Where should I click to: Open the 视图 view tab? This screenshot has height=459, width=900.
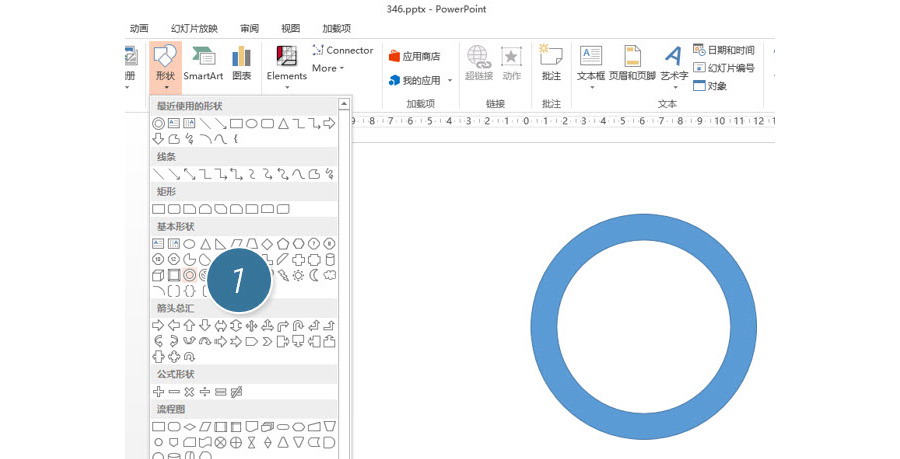point(290,28)
